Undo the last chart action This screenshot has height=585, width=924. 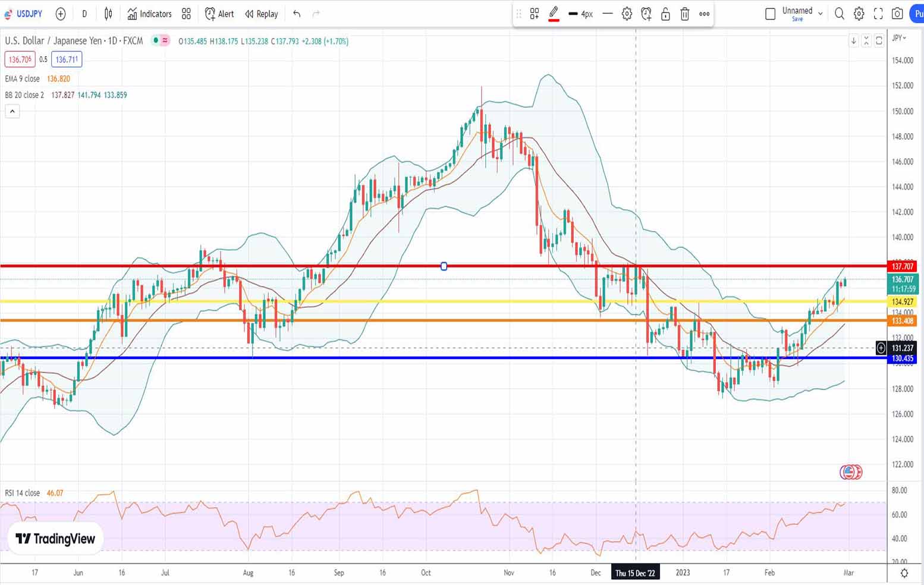pyautogui.click(x=297, y=14)
